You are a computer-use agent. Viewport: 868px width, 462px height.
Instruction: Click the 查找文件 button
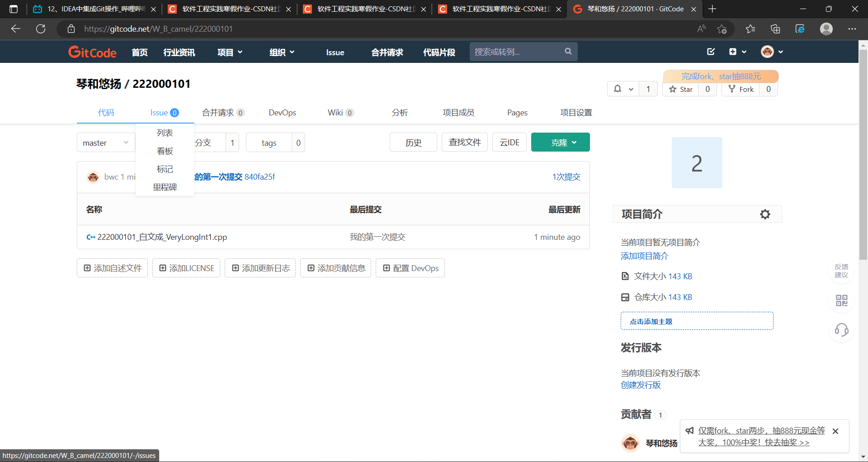pyautogui.click(x=464, y=143)
